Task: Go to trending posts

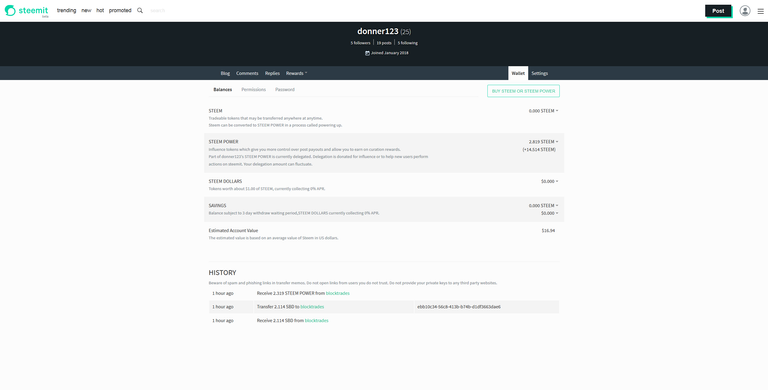Action: pos(67,10)
